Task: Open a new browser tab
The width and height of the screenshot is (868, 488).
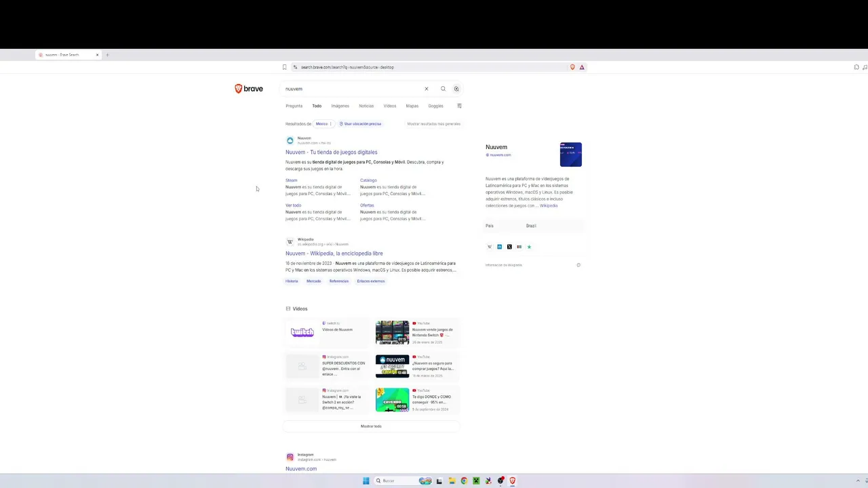Action: (x=107, y=55)
